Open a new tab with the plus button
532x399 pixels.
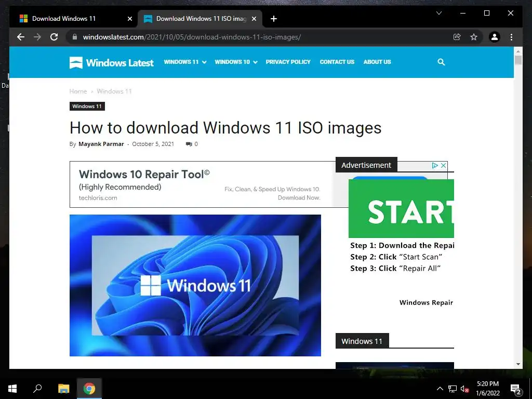coord(274,19)
